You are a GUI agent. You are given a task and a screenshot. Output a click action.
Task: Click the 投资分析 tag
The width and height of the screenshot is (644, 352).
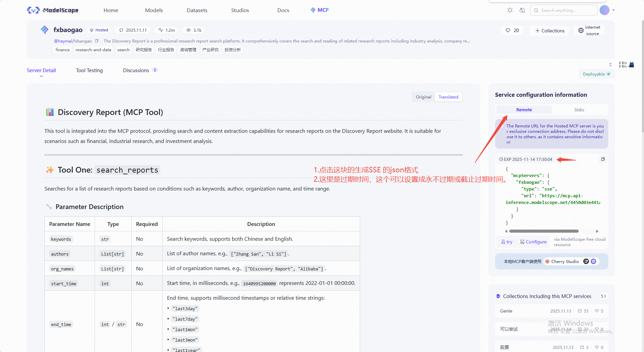233,50
